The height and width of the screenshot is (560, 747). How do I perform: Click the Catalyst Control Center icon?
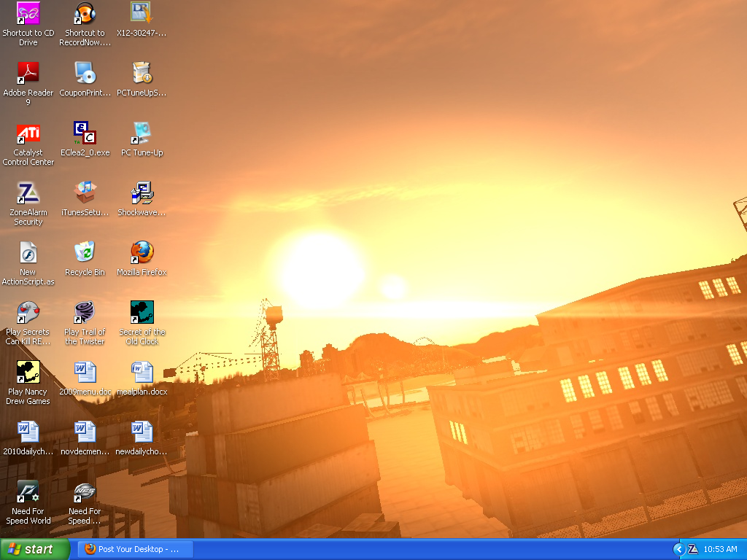[28, 133]
